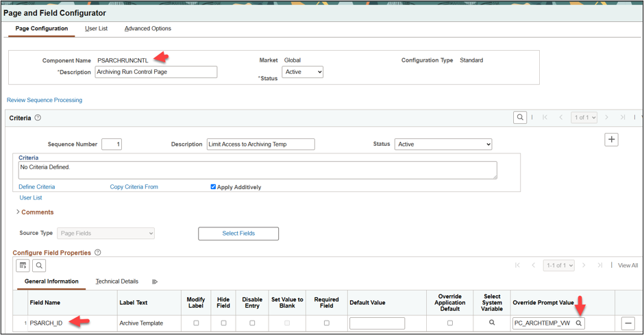Open Override Prompt Value lookup magnifier
644x335 pixels.
click(579, 323)
